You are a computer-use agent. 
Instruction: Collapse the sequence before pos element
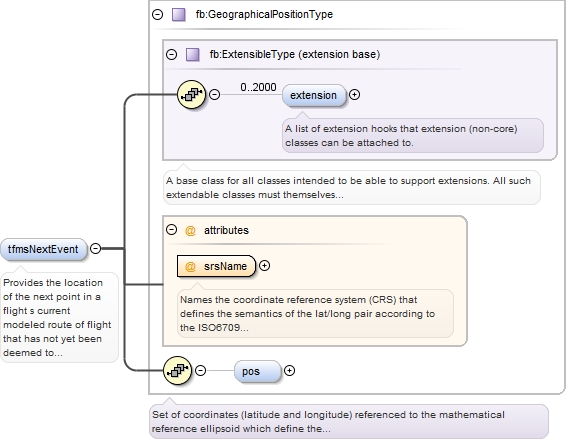201,371
